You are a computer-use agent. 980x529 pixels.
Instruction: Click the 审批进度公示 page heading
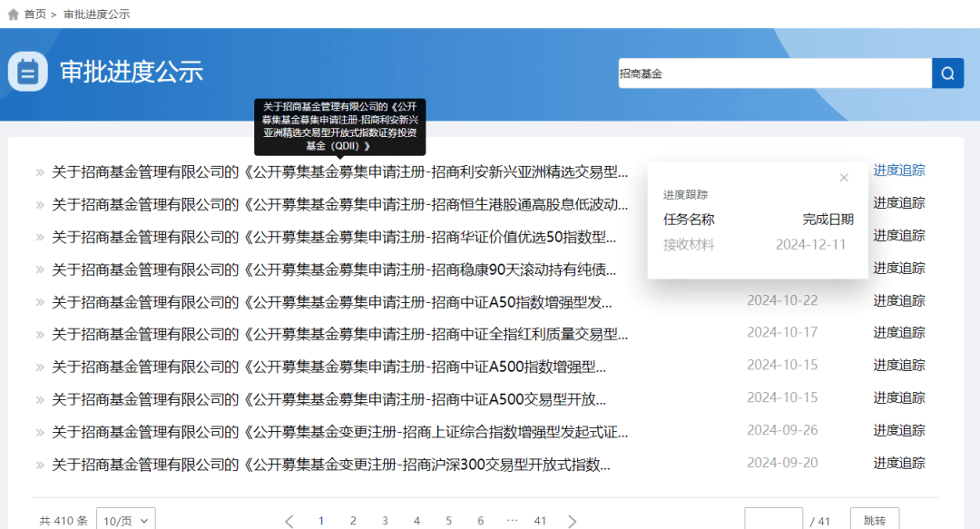pyautogui.click(x=132, y=72)
